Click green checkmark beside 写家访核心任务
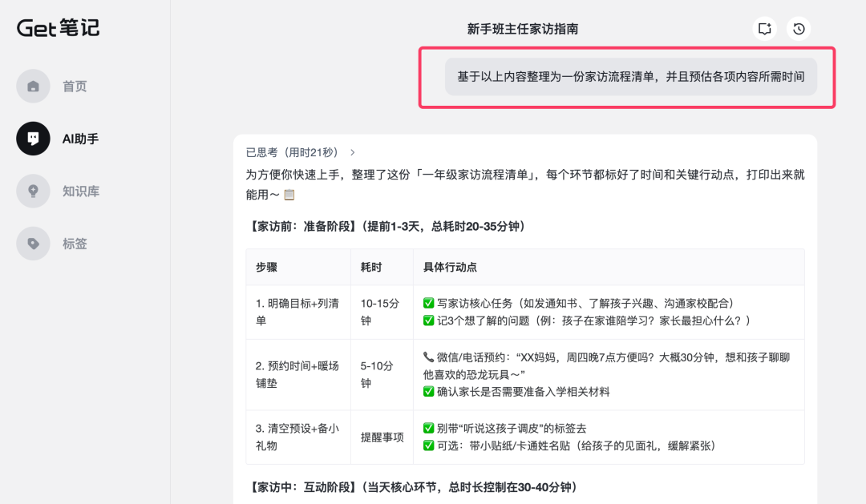Viewport: 866px width, 504px height. pos(428,304)
